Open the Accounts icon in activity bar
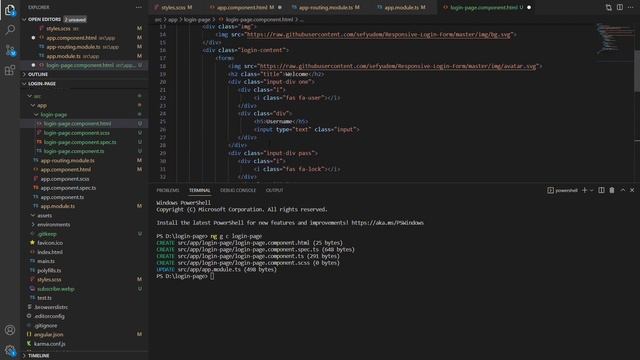The width and height of the screenshot is (640, 360). [x=10, y=330]
